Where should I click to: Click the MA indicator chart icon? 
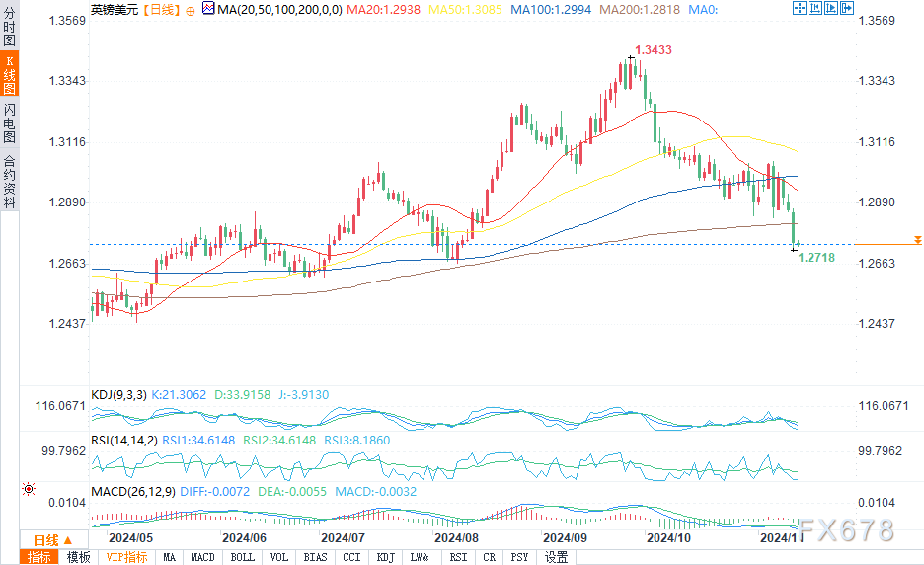tap(208, 8)
